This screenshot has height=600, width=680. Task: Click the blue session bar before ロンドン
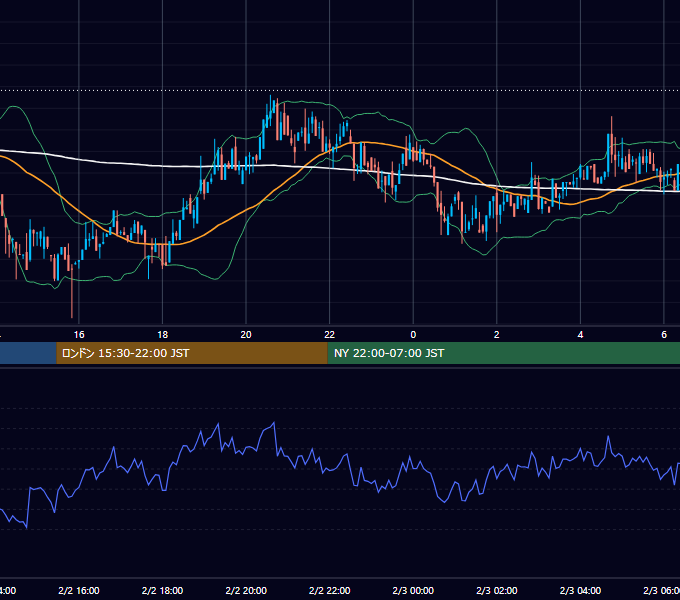pos(28,353)
